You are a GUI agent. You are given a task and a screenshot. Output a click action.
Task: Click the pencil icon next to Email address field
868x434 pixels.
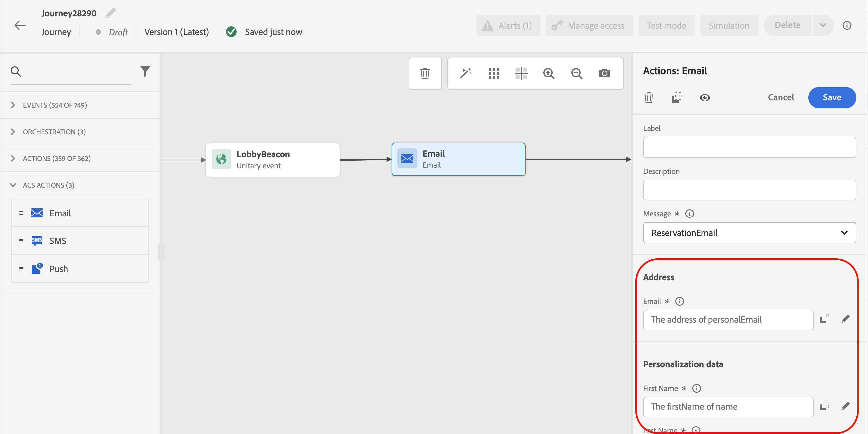click(845, 319)
